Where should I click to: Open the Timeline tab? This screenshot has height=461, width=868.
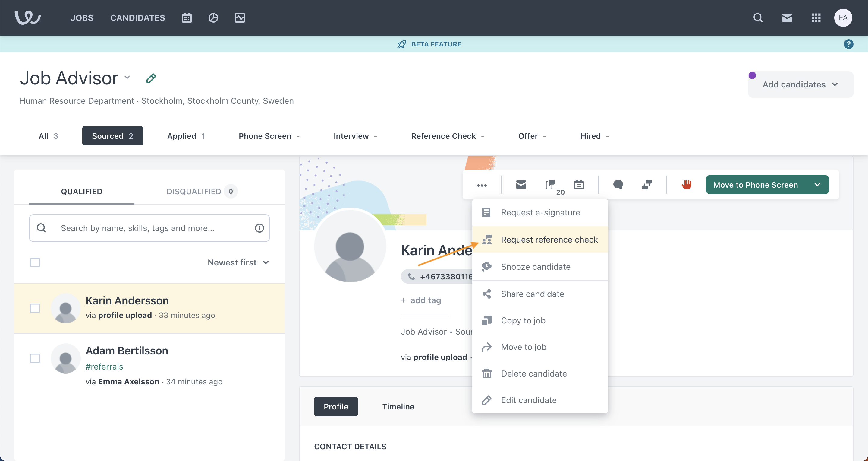coord(398,406)
